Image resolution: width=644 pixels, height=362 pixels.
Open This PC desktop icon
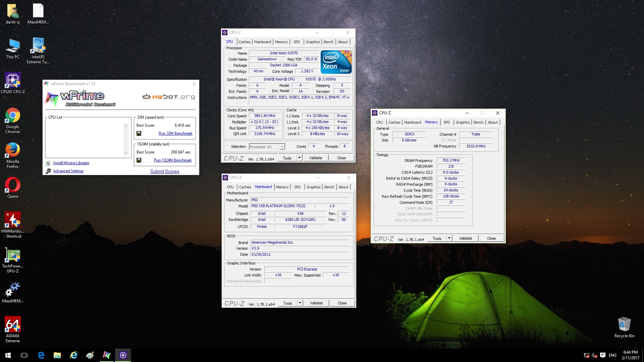tap(13, 49)
